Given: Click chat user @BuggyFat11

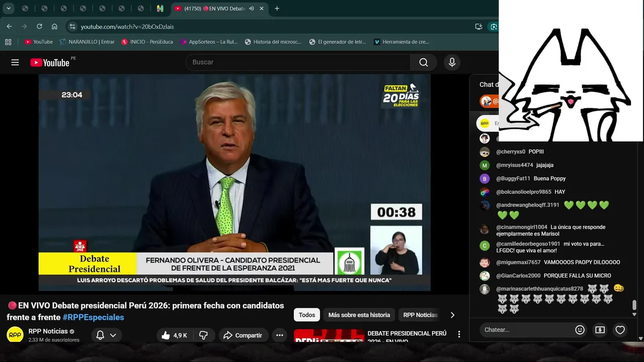Looking at the screenshot, I should (x=513, y=178).
